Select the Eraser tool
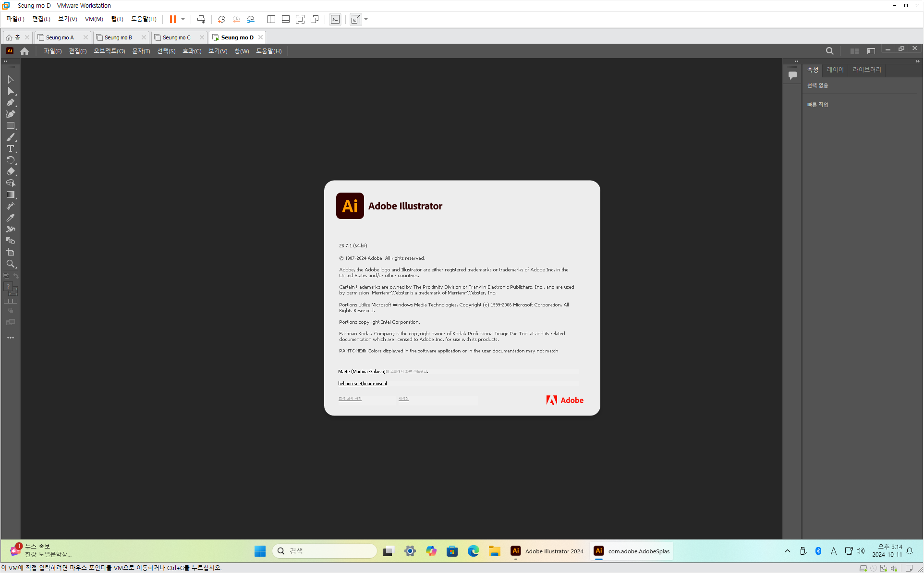The image size is (924, 573). tap(11, 171)
